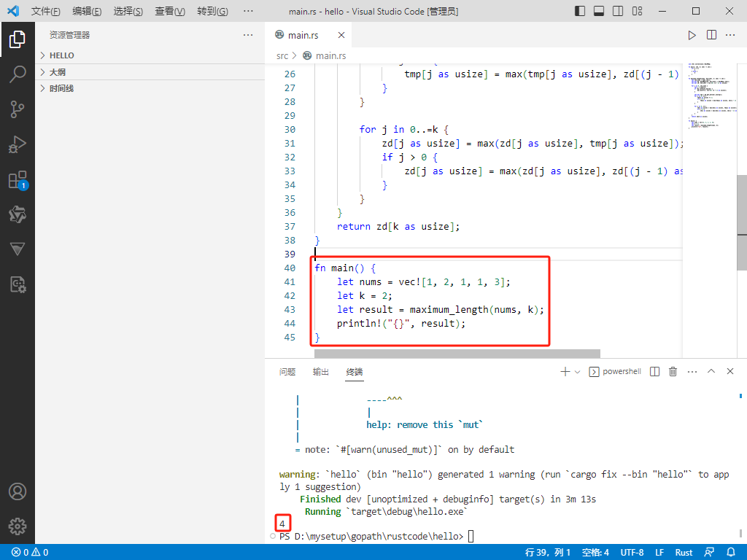Split the terminal panel
The image size is (747, 560).
654,371
